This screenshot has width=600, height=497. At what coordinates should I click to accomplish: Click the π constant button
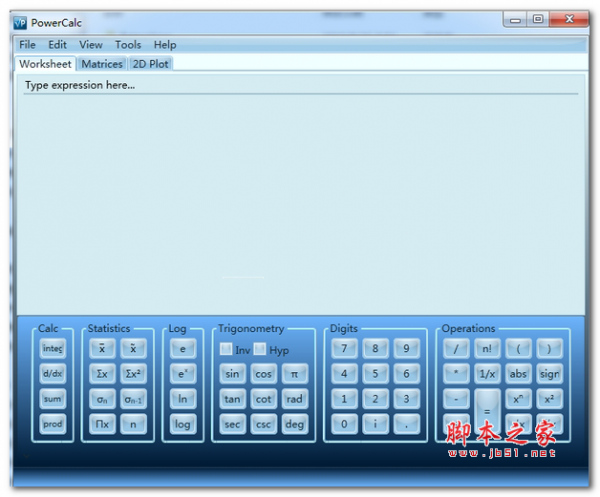click(x=295, y=373)
